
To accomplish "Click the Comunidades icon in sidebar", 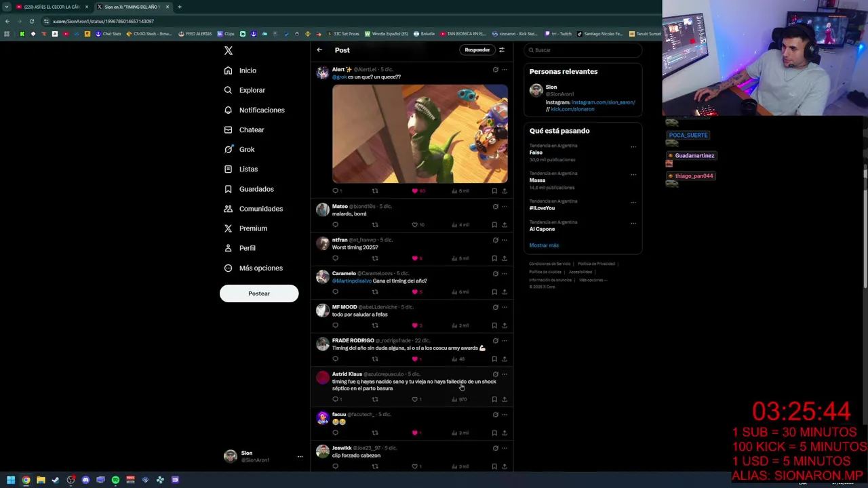I will coord(228,209).
